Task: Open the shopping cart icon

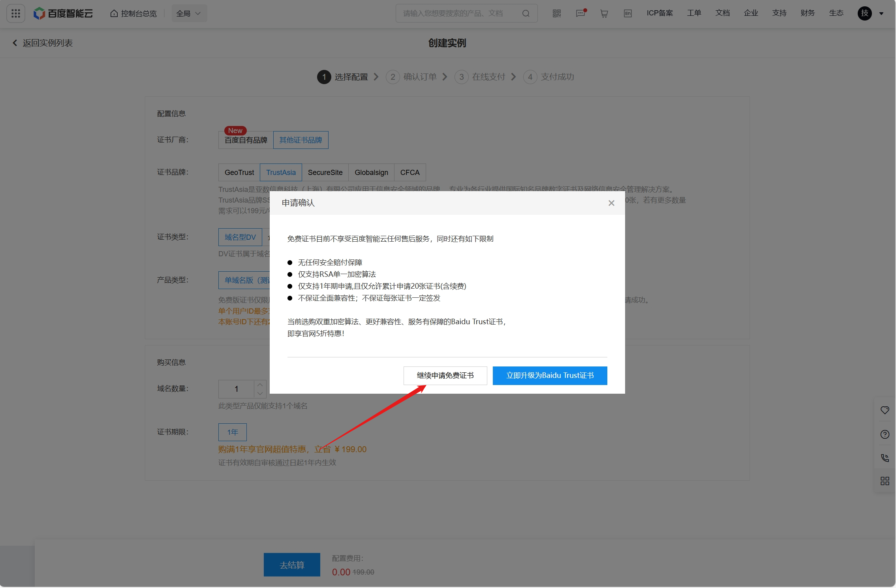Action: click(x=604, y=13)
